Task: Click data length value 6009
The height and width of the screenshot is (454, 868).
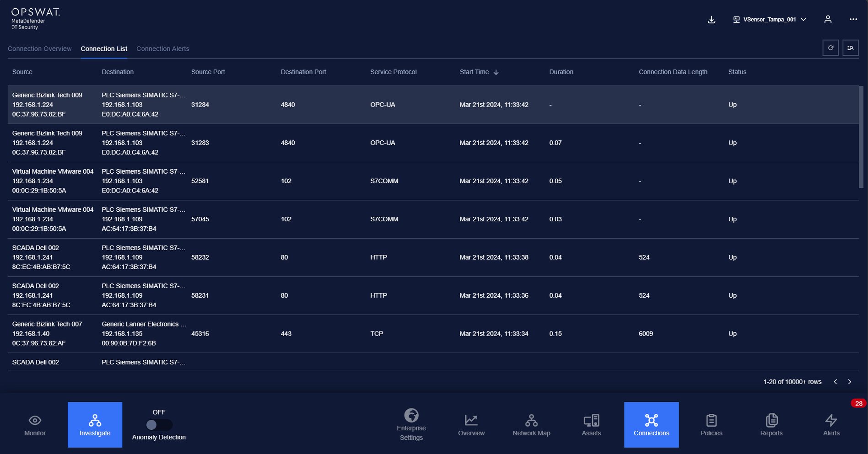Action: coord(646,334)
